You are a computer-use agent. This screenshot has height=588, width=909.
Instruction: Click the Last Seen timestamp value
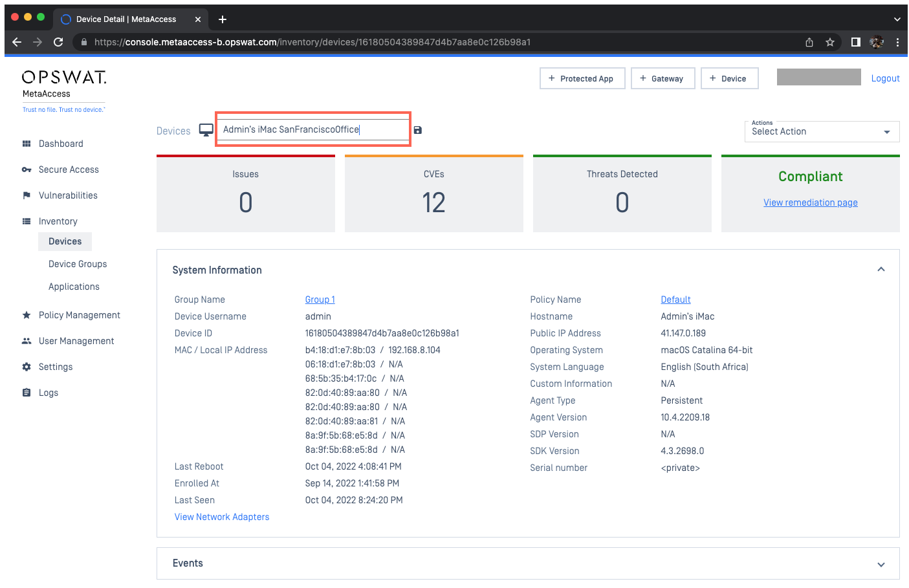click(x=354, y=500)
